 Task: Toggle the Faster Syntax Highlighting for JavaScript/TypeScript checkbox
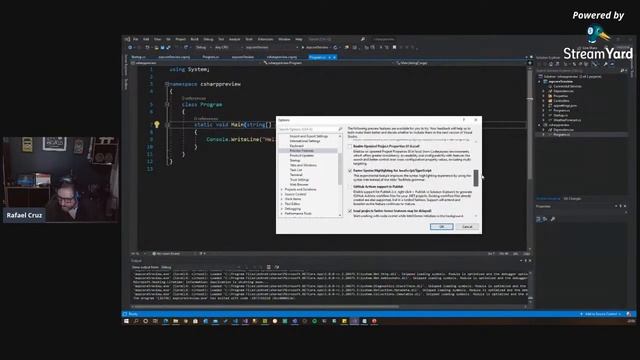[350, 171]
